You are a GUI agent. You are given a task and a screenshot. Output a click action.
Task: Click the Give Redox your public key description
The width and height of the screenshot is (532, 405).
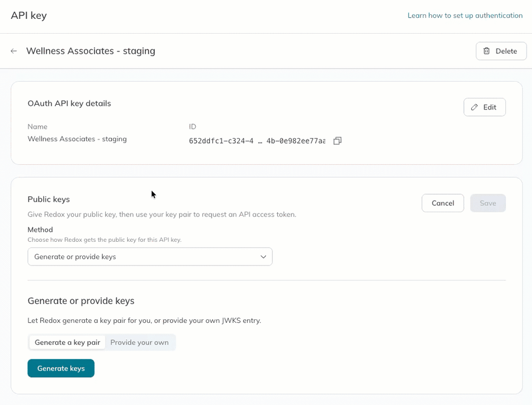pos(162,215)
